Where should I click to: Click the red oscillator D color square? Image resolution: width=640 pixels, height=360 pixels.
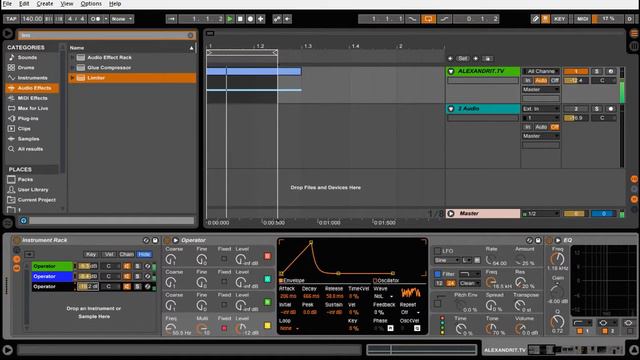click(x=267, y=256)
